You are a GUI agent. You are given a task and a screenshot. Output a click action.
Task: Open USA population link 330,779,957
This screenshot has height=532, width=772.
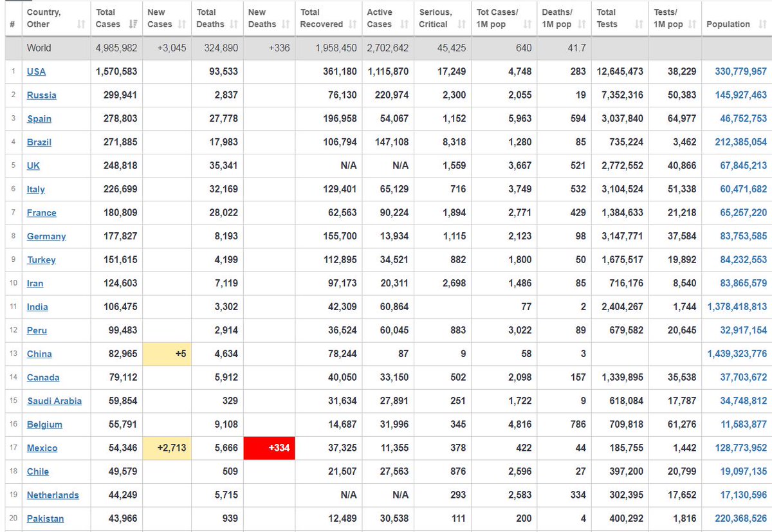[741, 71]
